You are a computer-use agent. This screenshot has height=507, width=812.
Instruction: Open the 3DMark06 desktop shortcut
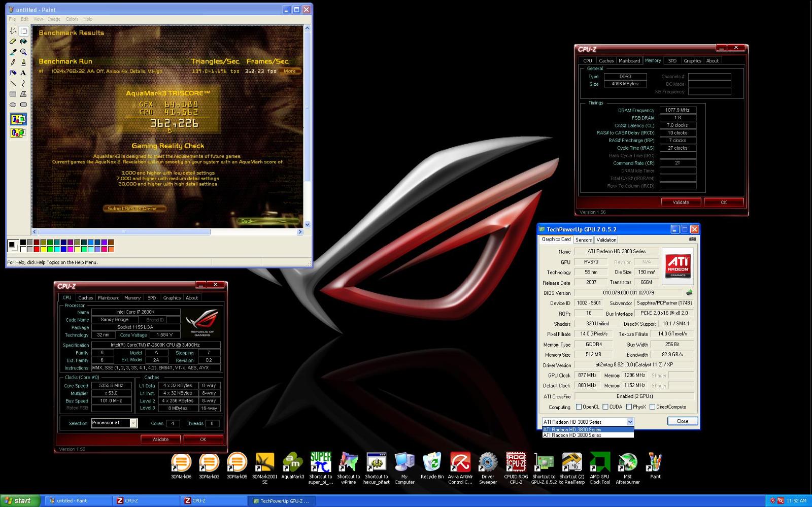[181, 466]
